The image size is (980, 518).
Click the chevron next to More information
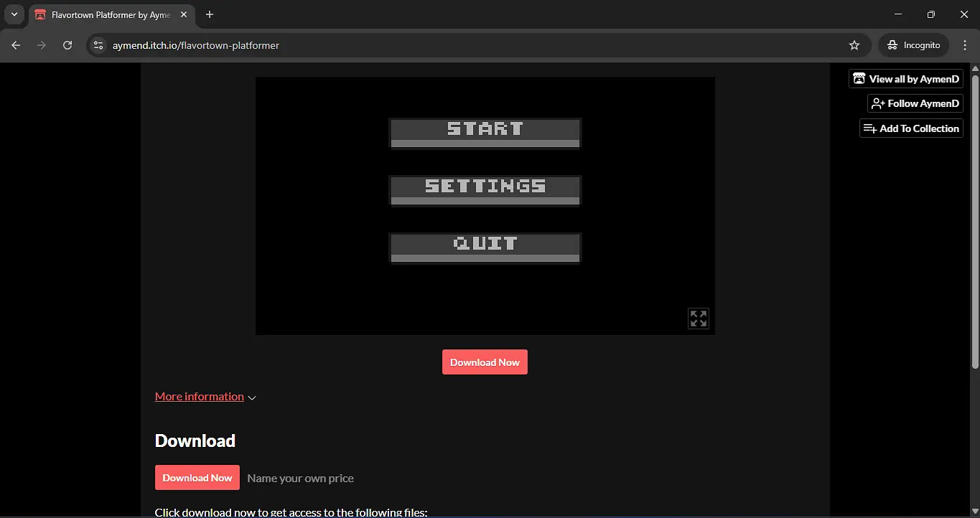(x=252, y=398)
